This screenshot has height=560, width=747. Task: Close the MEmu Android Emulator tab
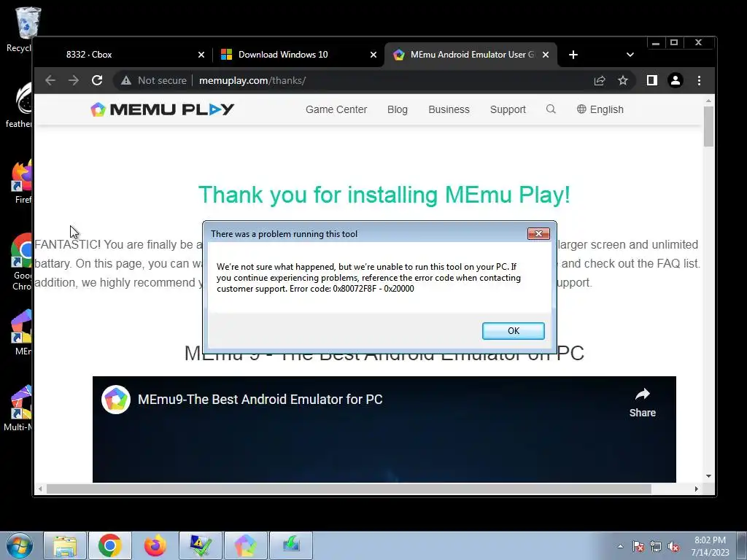pyautogui.click(x=546, y=55)
